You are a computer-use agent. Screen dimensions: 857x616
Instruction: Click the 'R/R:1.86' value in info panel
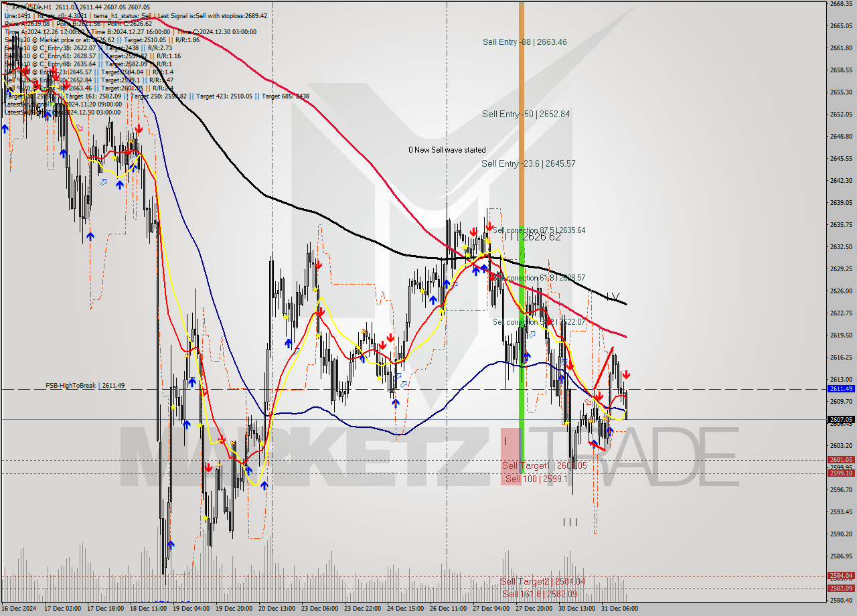tap(186, 40)
